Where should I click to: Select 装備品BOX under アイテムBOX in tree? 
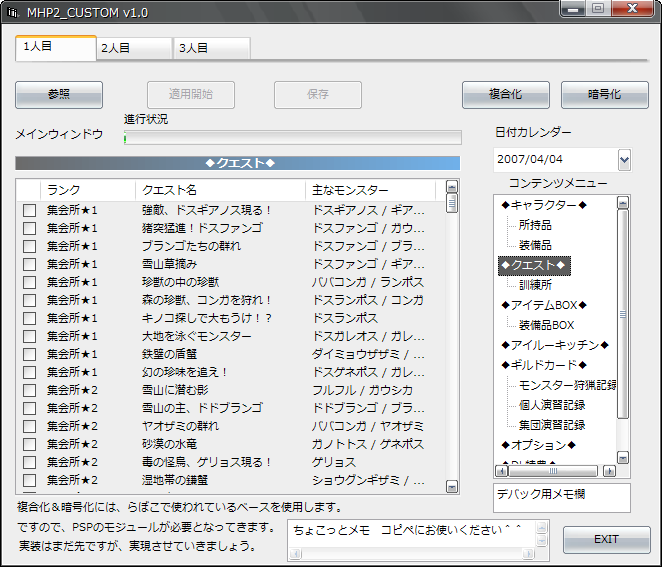(546, 325)
